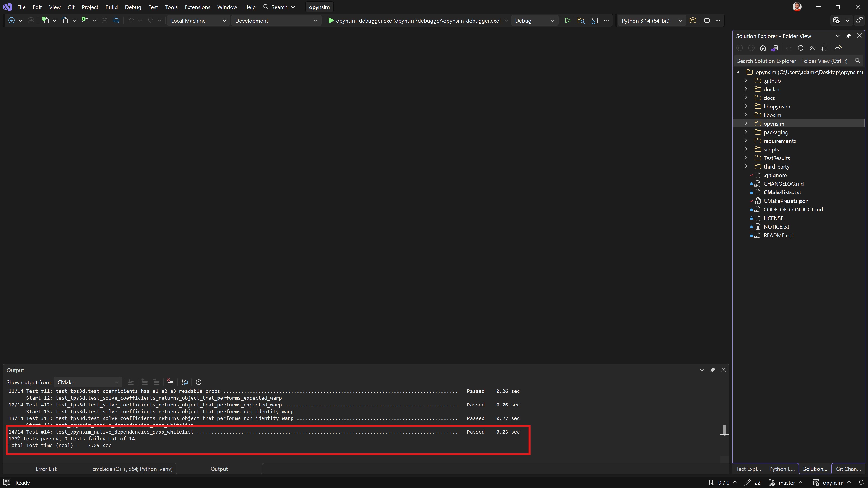Open the Development configuration dropdown

(x=276, y=21)
